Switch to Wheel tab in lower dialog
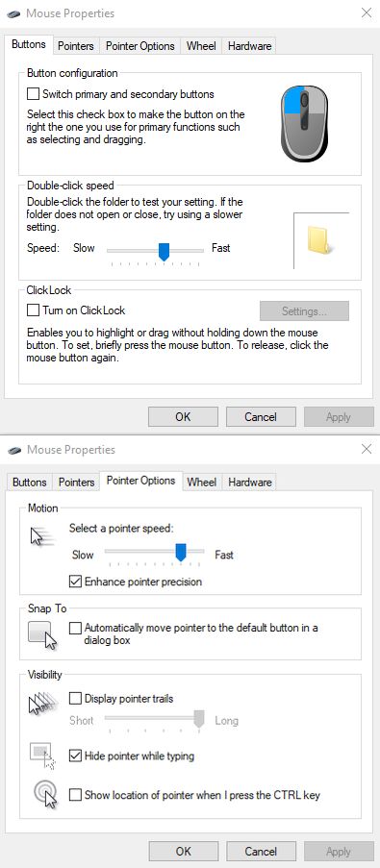Viewport: 380px width, 868px height. click(x=202, y=483)
